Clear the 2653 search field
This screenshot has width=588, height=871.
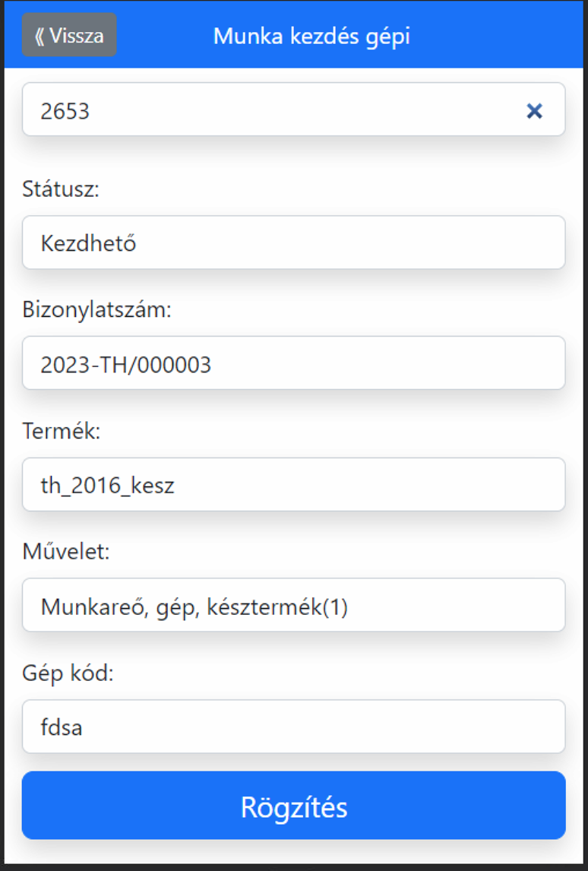coord(535,111)
